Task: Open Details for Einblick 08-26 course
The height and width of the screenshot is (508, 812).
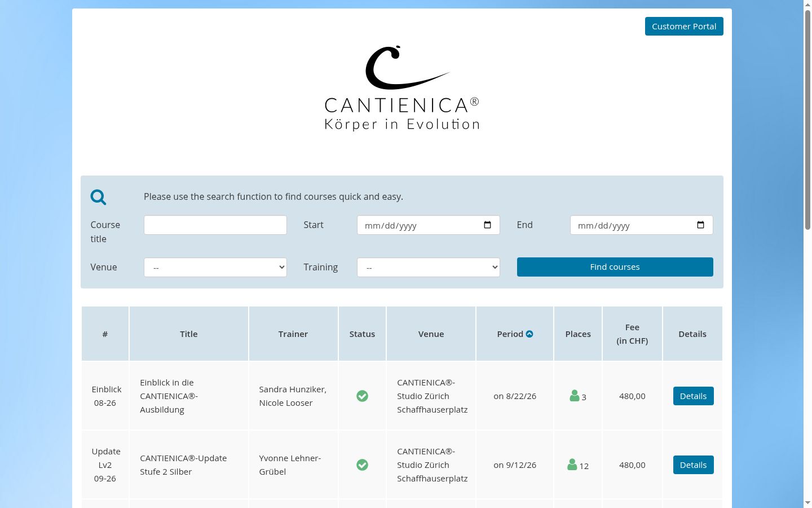Action: [694, 396]
